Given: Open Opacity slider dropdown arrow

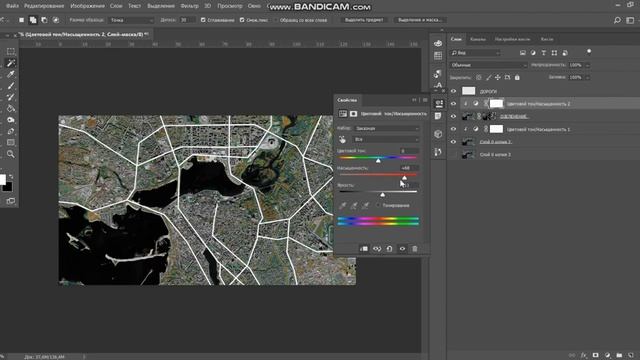Looking at the screenshot, I should pyautogui.click(x=588, y=65).
